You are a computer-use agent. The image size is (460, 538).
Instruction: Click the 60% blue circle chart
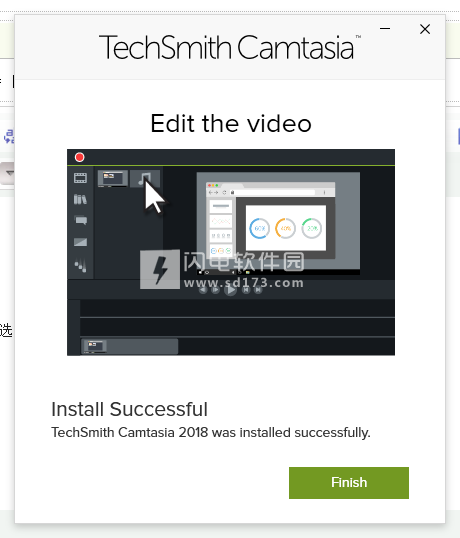[259, 228]
